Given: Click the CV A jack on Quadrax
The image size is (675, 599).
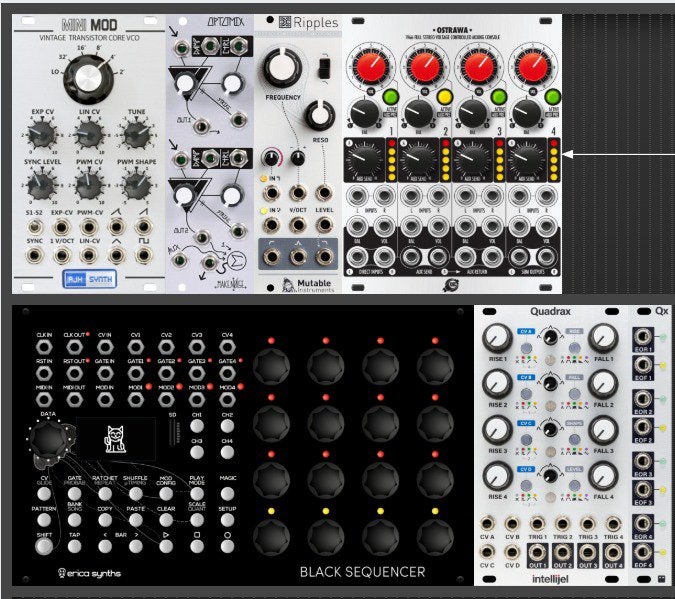Looking at the screenshot, I should click(x=487, y=524).
